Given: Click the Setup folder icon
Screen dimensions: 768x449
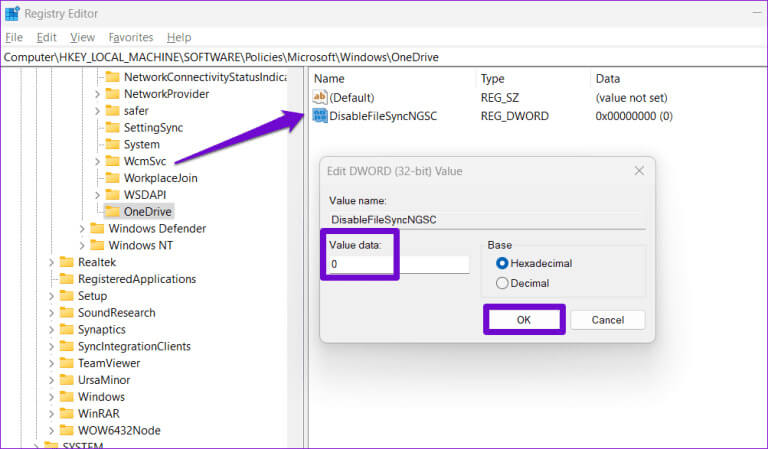Looking at the screenshot, I should click(67, 296).
